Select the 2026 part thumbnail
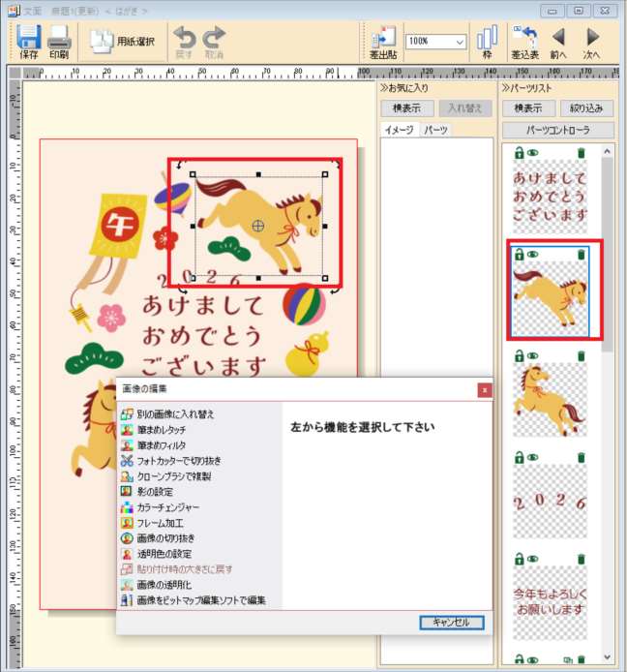This screenshot has width=627, height=672. 550,502
